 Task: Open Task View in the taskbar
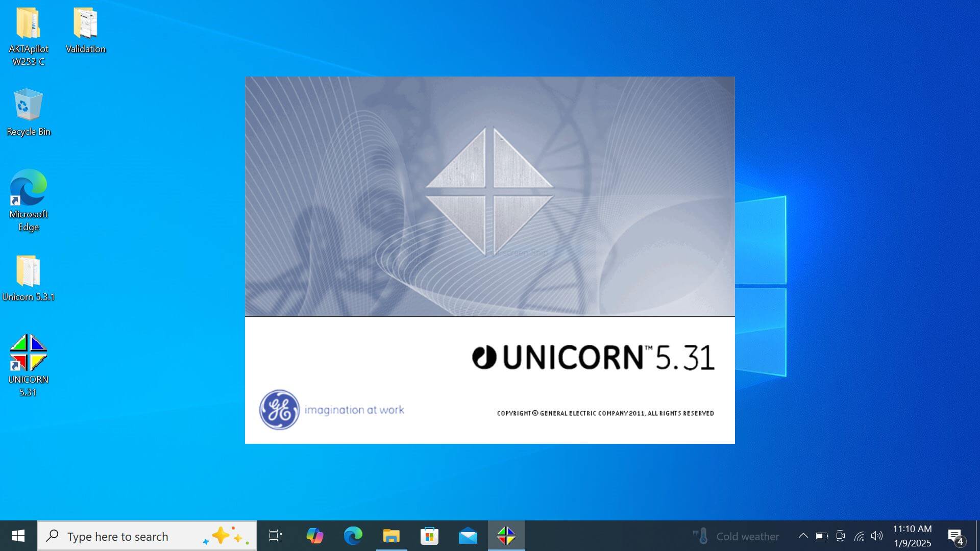276,536
